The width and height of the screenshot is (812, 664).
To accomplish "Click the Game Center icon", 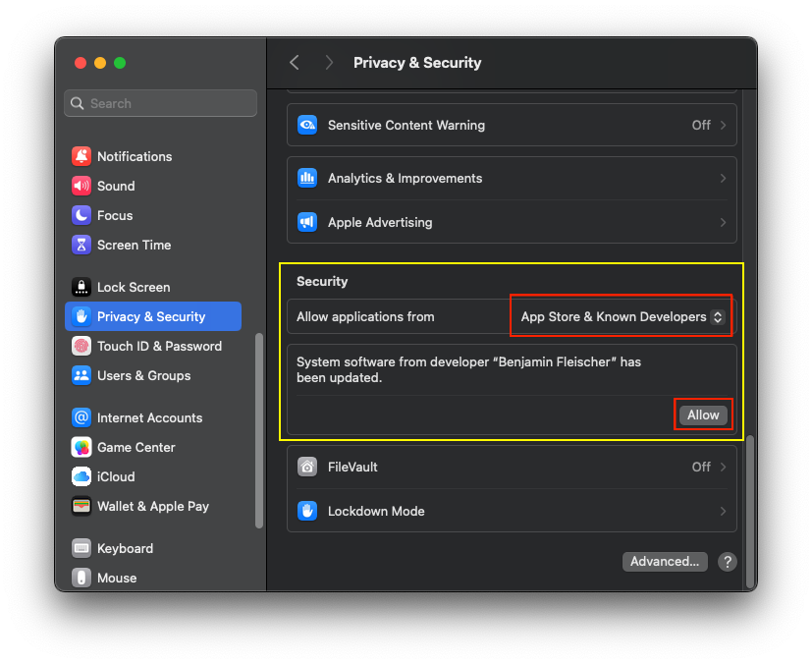I will point(81,447).
